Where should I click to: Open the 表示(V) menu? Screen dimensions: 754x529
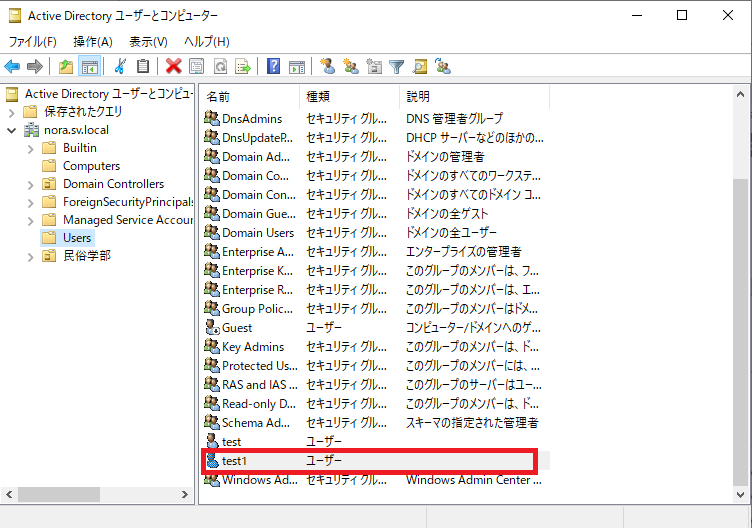(x=148, y=42)
